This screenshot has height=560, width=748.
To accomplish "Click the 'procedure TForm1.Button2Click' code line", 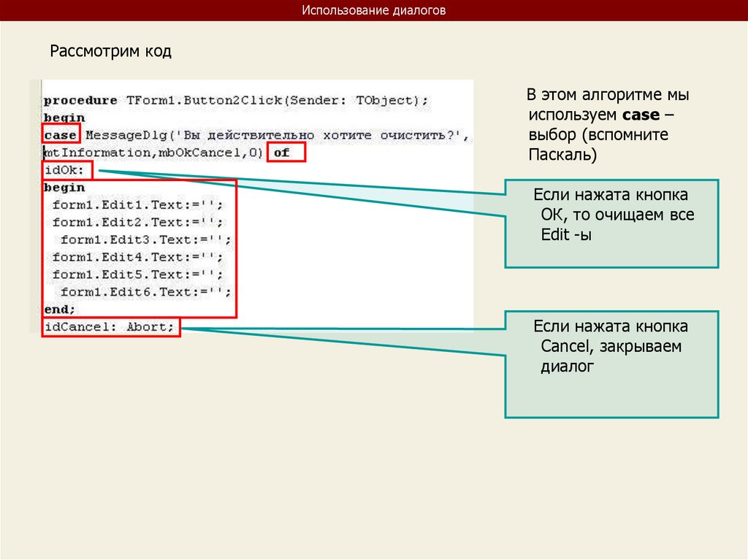I will pyautogui.click(x=236, y=100).
